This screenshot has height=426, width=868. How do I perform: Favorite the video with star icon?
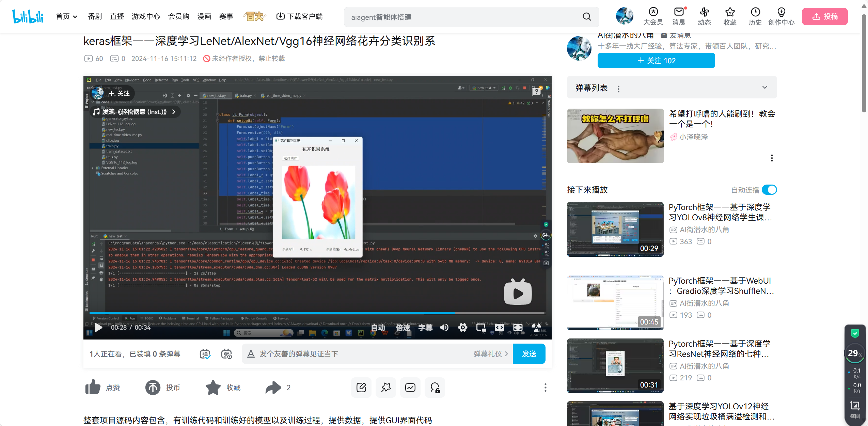213,387
